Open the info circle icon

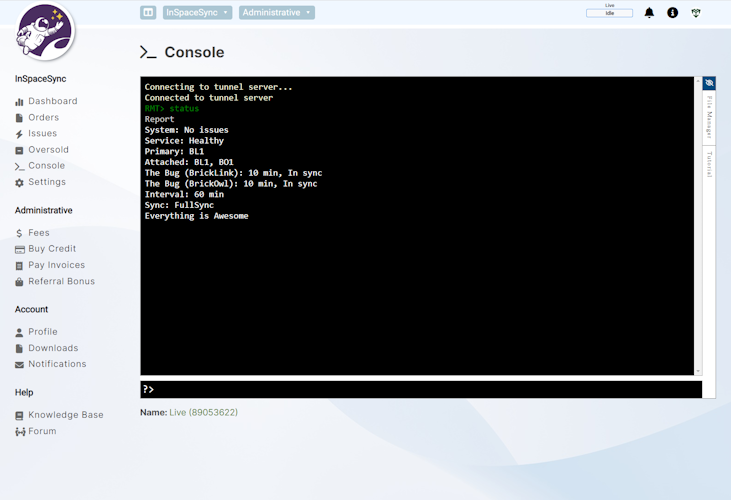pos(672,13)
